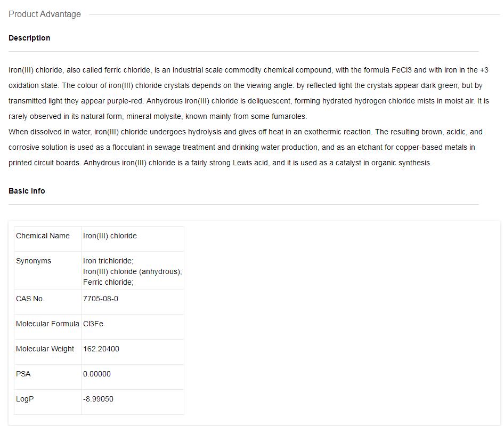Click the Product Advantage heading
This screenshot has height=426, width=504.
point(45,14)
